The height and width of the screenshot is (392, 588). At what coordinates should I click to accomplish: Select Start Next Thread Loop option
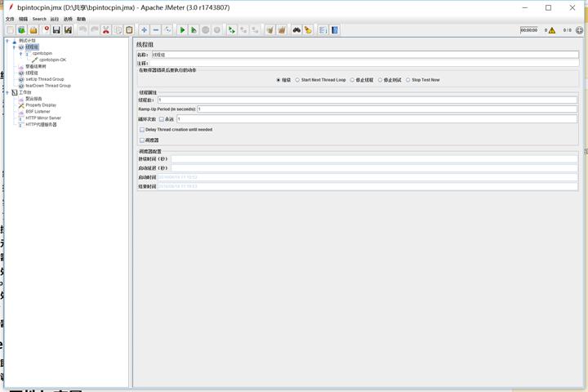tap(297, 80)
